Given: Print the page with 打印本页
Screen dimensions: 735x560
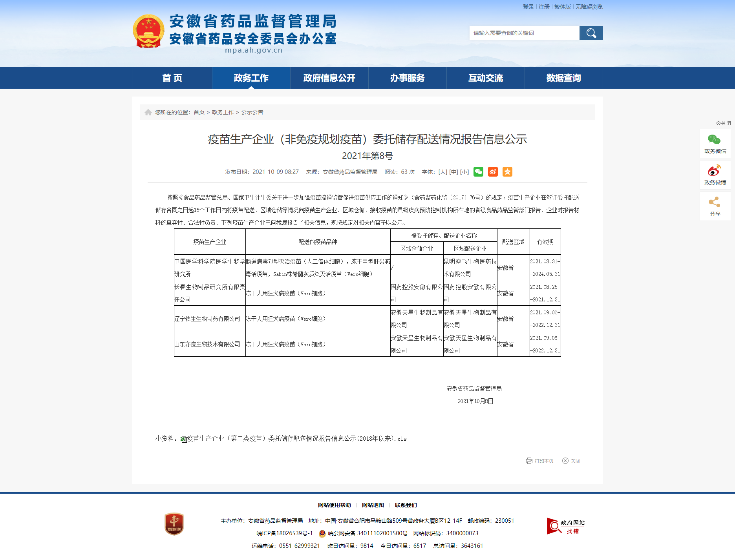Looking at the screenshot, I should coord(540,461).
